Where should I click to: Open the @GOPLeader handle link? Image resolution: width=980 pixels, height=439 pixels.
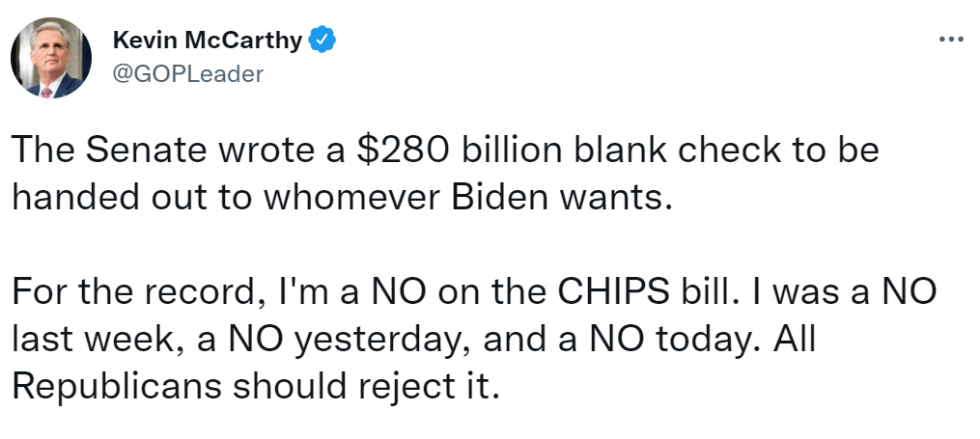pos(188,73)
